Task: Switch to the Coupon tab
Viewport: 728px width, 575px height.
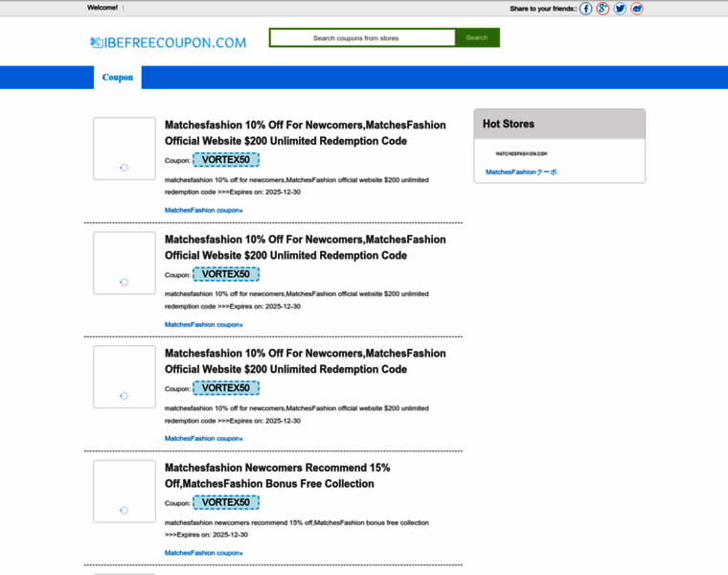Action: pos(118,77)
